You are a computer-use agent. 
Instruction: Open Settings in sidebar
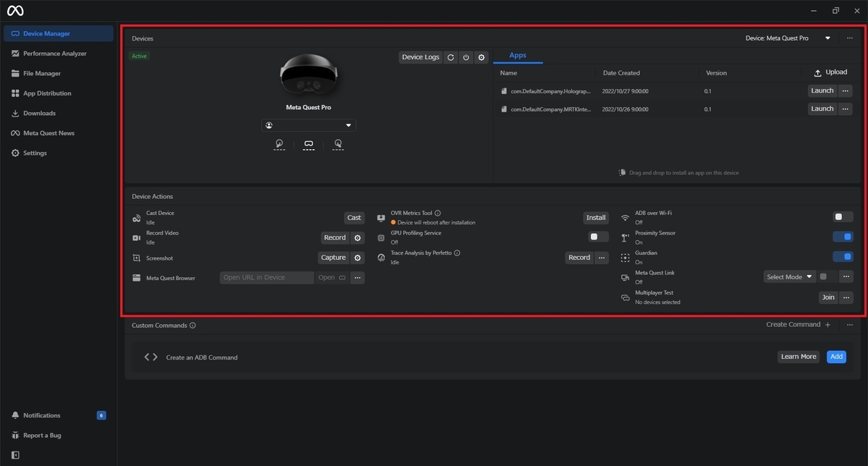coord(59,153)
